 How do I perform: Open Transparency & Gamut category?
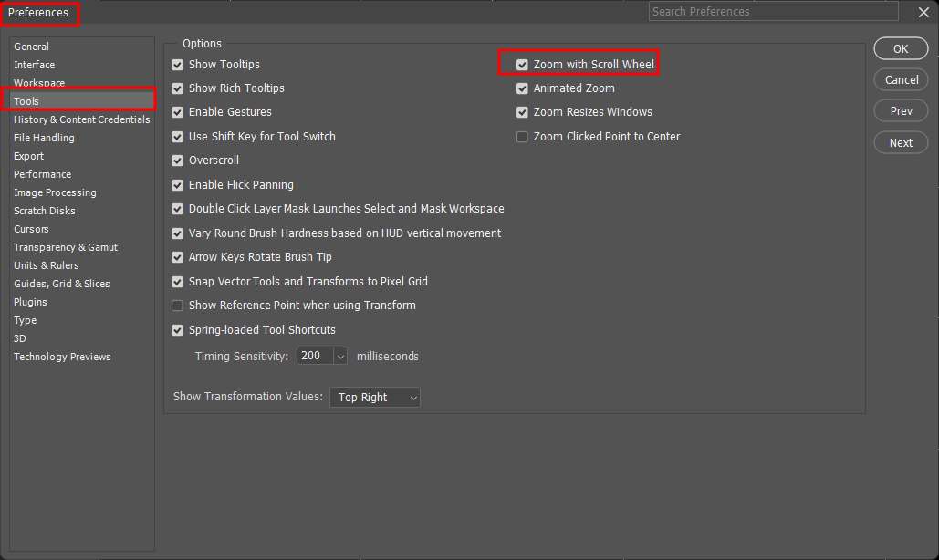pyautogui.click(x=66, y=247)
